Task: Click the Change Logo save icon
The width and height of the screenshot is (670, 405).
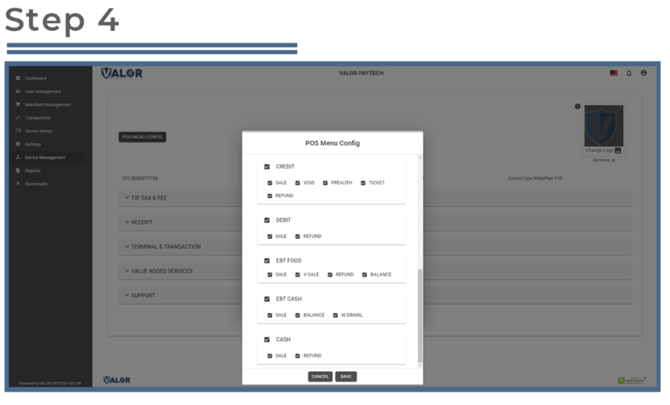Action: click(618, 151)
